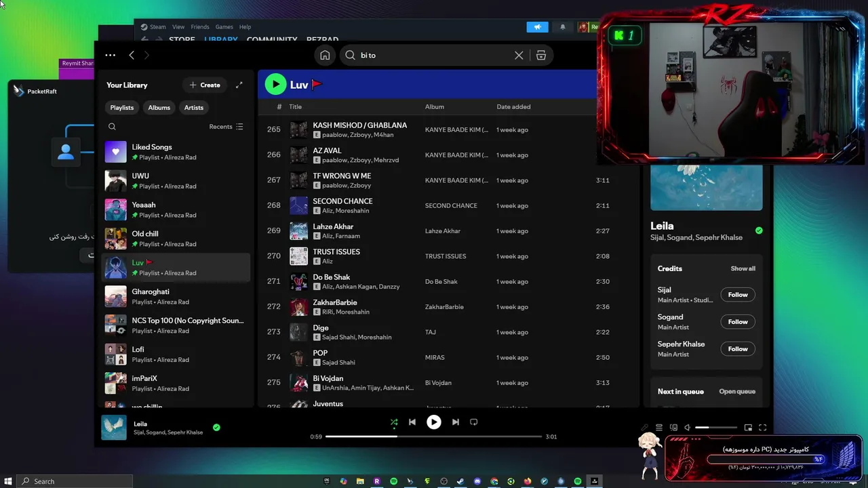Viewport: 868px width, 488px height.
Task: Follow the artist Sijal
Action: coord(738,295)
